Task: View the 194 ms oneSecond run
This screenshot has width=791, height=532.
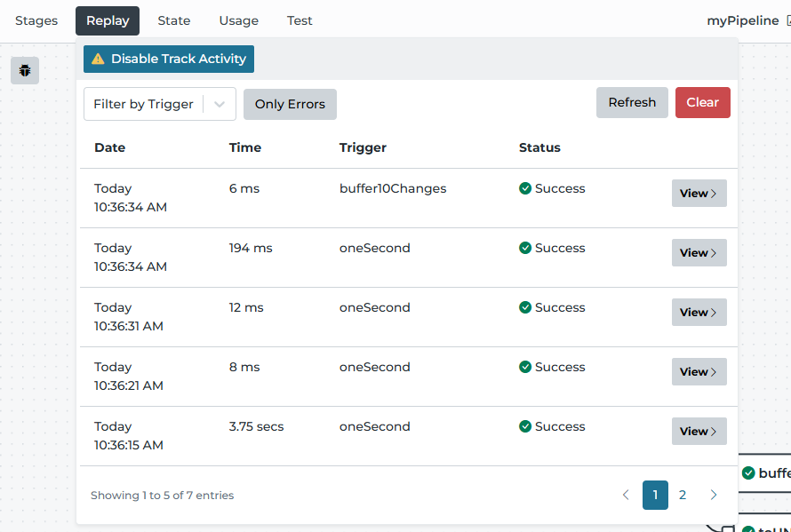Action: tap(699, 252)
